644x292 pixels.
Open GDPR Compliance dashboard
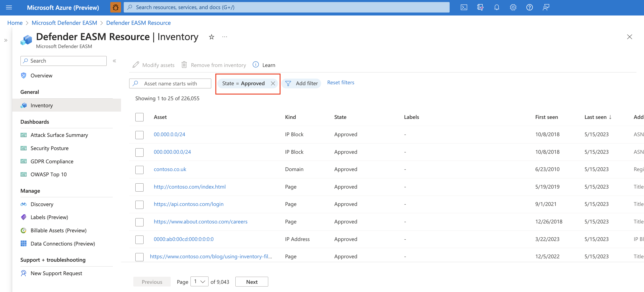(52, 161)
